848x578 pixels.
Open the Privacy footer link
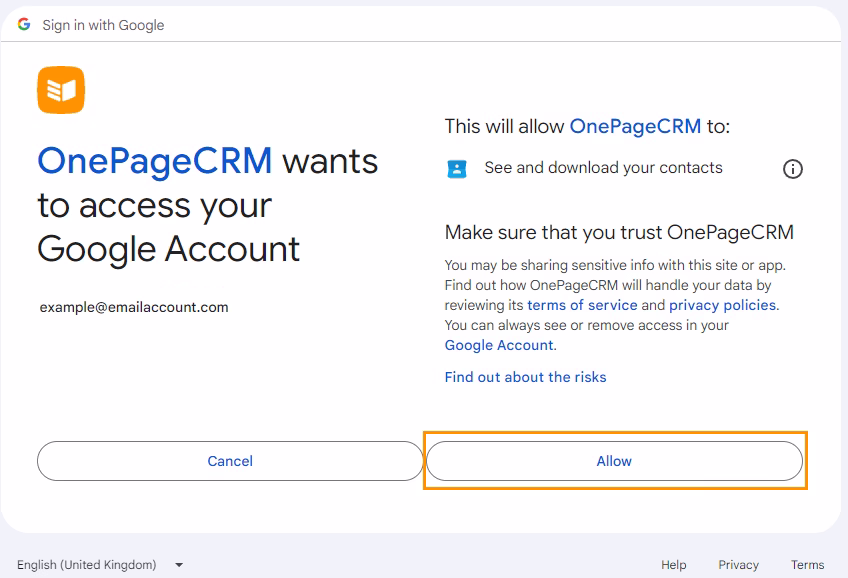coord(738,565)
